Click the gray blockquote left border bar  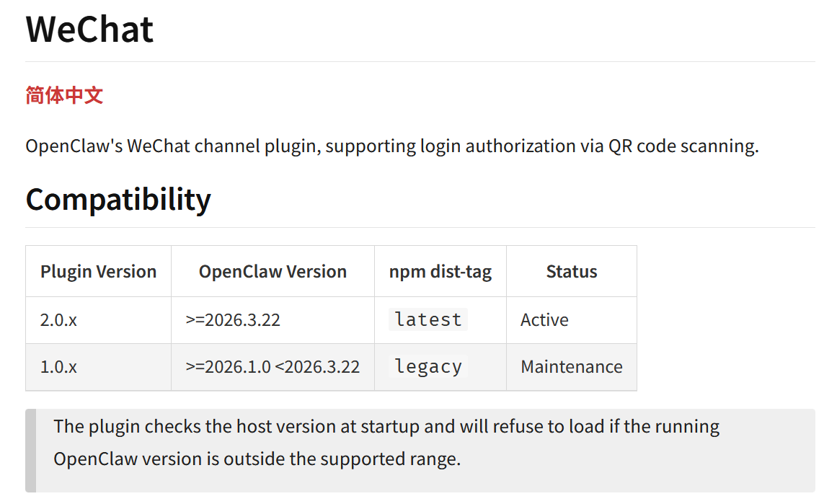(30, 451)
